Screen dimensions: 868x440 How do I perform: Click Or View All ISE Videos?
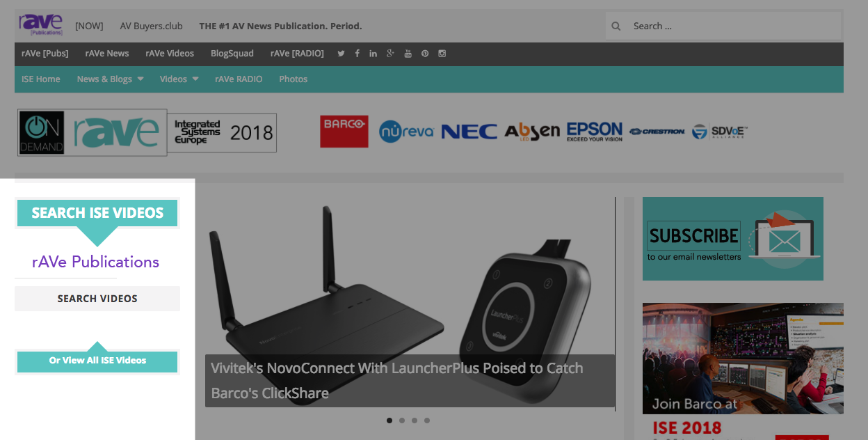click(97, 361)
